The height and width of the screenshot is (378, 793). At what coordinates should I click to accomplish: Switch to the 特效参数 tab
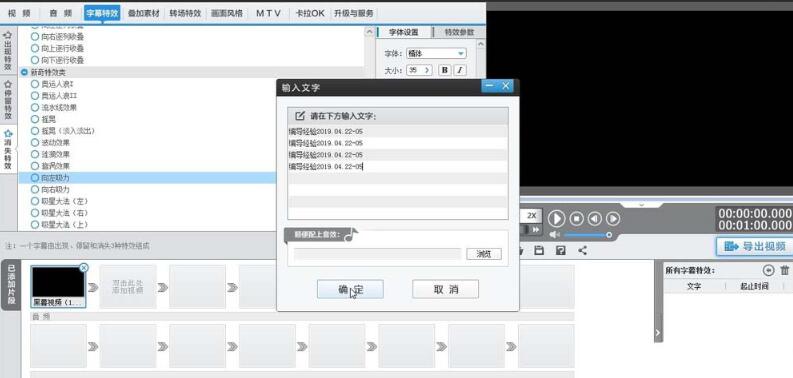click(459, 32)
